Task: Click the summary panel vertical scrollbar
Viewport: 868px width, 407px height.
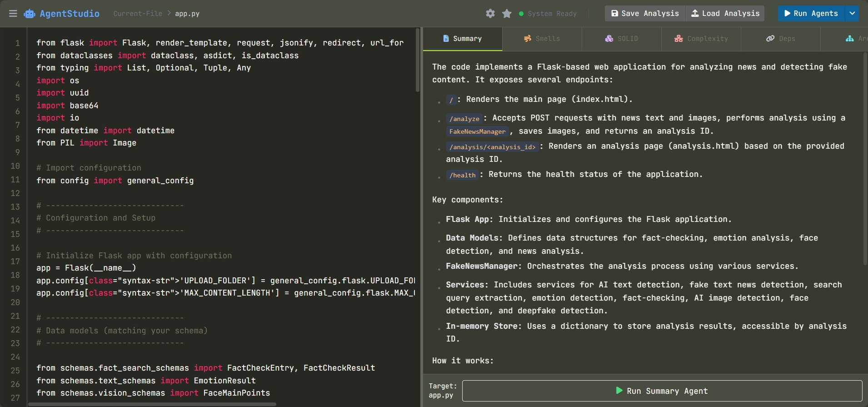Action: [x=865, y=159]
